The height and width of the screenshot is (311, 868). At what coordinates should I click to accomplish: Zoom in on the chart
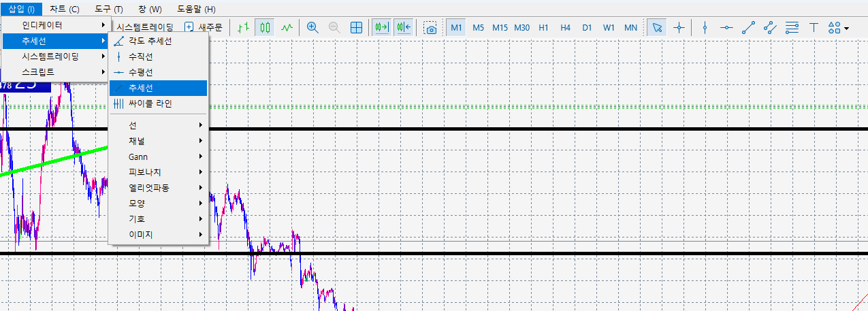(312, 28)
